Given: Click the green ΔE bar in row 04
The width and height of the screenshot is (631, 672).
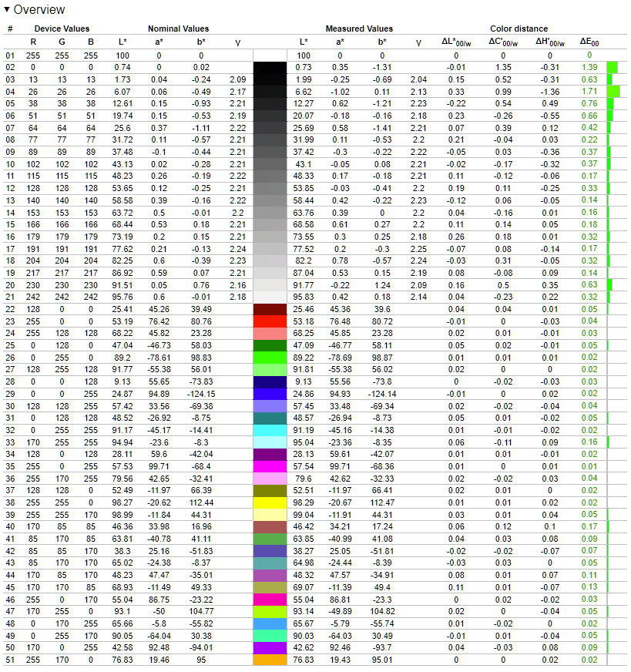Looking at the screenshot, I should (x=613, y=92).
